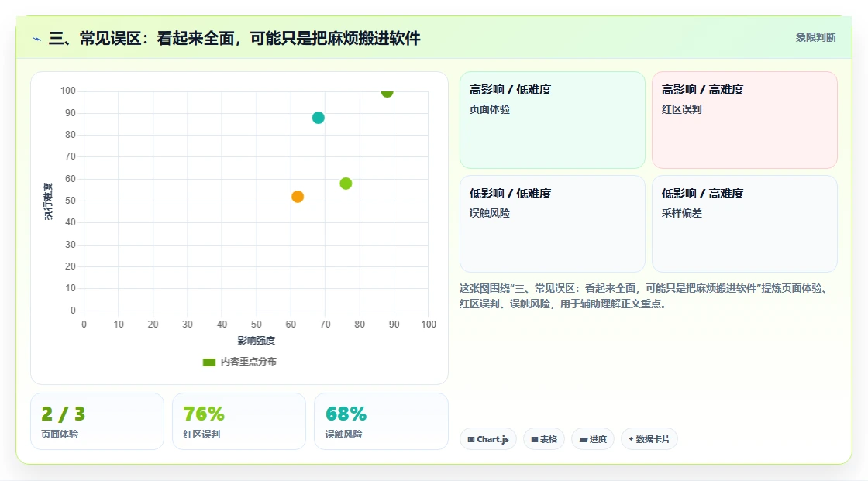Click the 红区误判 text in the pink quadrant card

pos(681,109)
